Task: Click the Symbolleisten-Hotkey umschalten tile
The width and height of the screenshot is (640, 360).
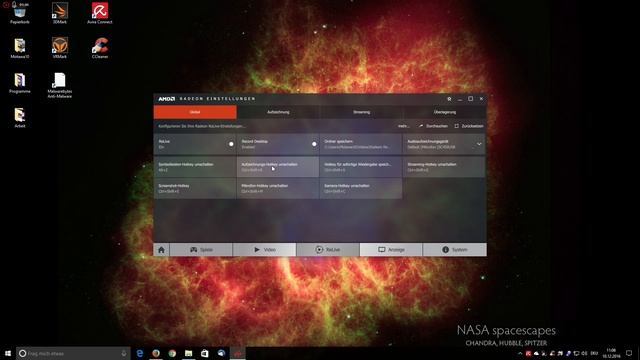Action: point(195,167)
